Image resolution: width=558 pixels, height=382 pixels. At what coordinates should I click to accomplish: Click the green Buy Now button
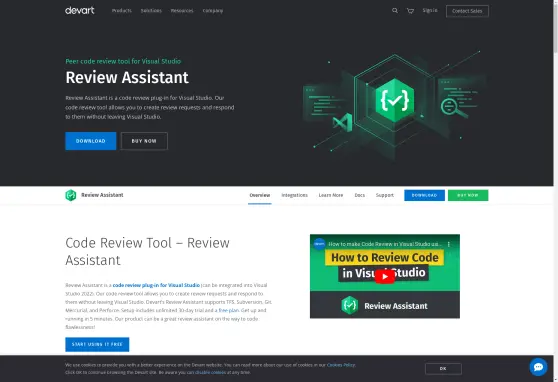click(468, 195)
